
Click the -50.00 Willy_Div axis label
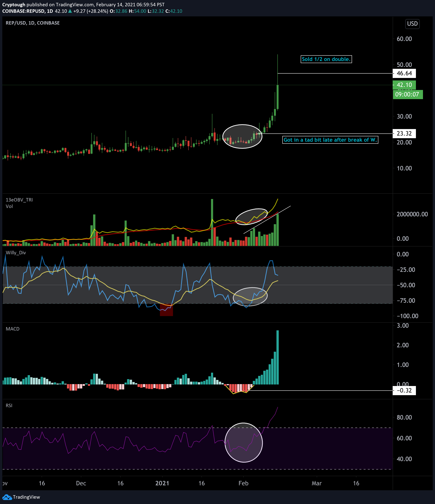[x=406, y=285]
